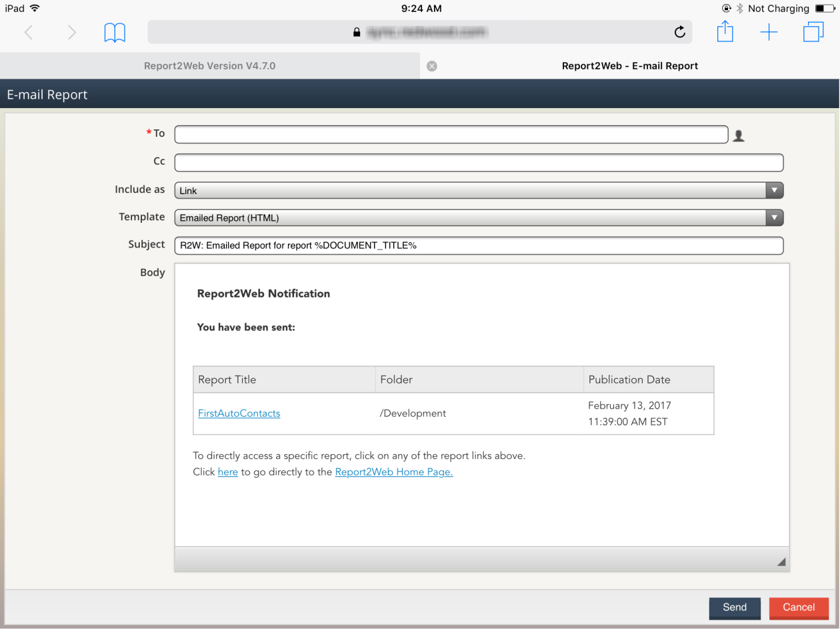The width and height of the screenshot is (840, 629).
Task: Open Safari bookmarks with the book icon
Action: tap(115, 31)
